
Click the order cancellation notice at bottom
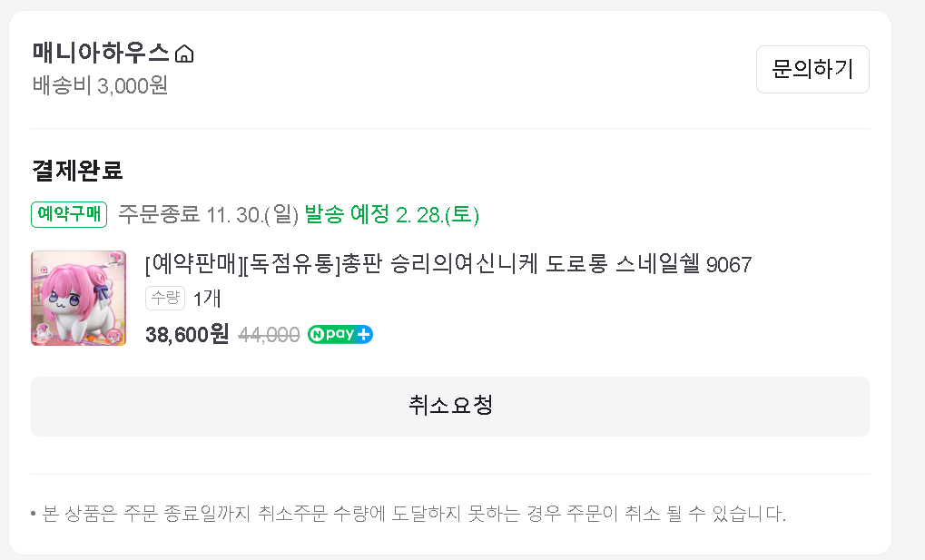pyautogui.click(x=408, y=514)
